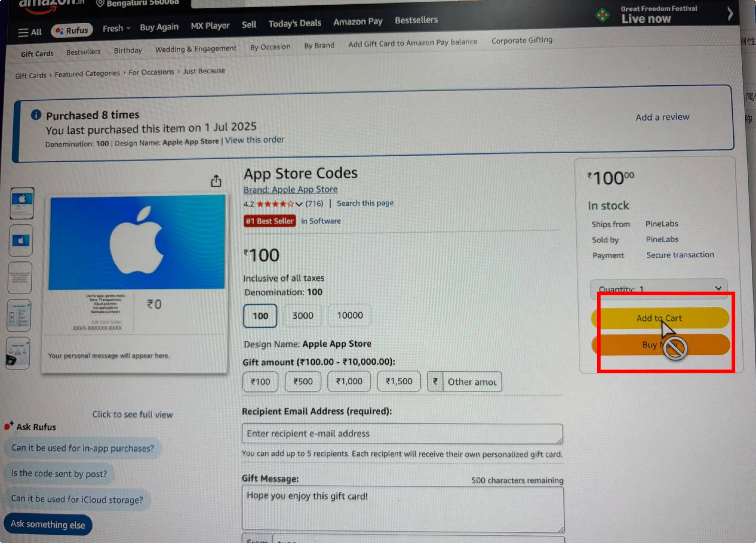Click Gift Cards breadcrumb
The height and width of the screenshot is (543, 756).
tap(31, 75)
